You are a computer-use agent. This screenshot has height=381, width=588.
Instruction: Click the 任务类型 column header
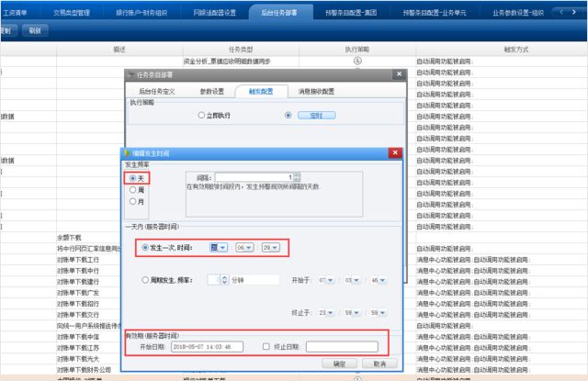pos(241,50)
